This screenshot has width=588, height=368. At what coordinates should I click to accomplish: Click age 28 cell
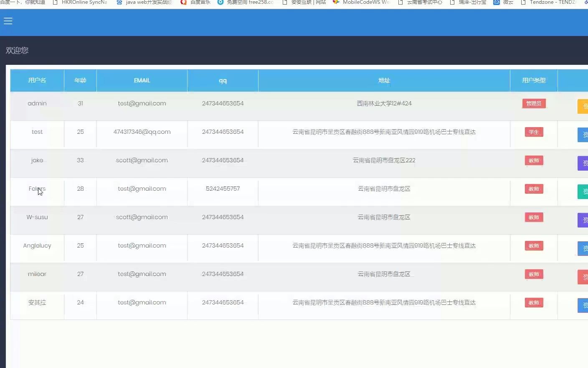click(80, 189)
